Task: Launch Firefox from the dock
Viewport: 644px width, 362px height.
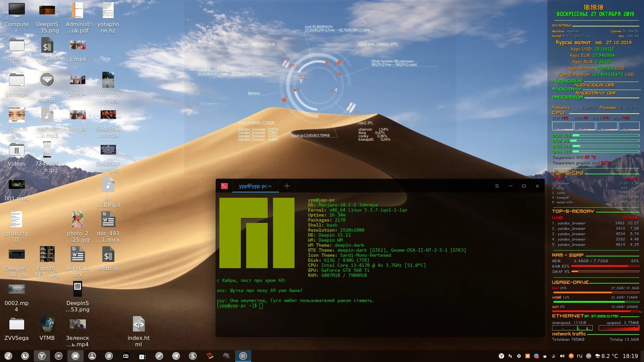Action: 25,356
